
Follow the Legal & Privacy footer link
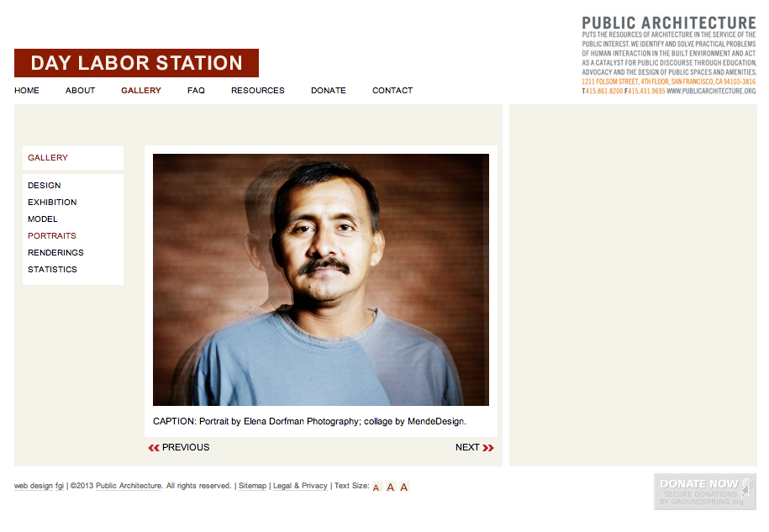coord(300,486)
